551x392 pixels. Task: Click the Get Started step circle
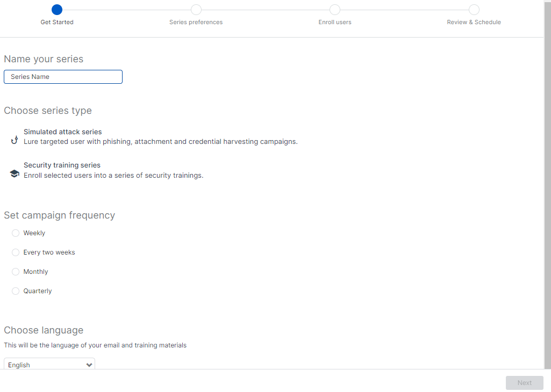click(x=57, y=10)
